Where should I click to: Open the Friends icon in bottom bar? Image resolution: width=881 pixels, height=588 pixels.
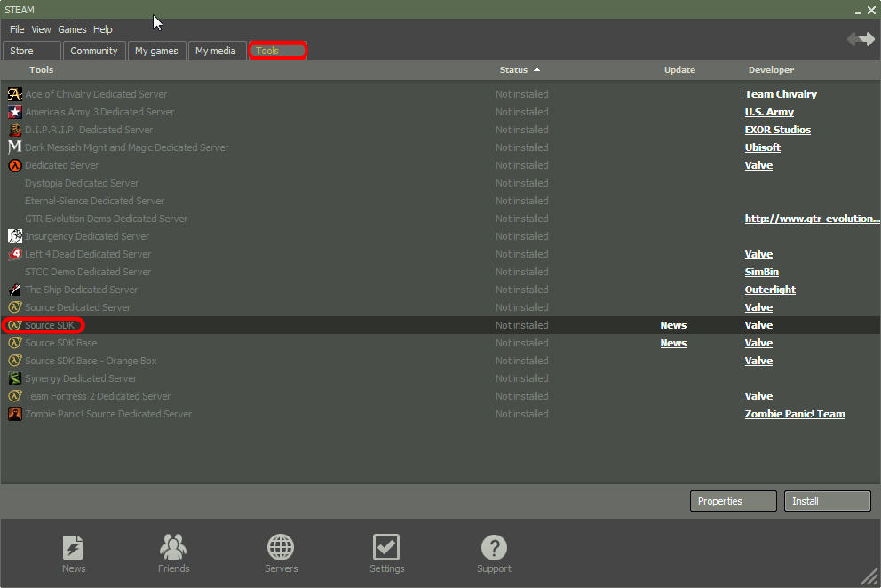click(173, 547)
